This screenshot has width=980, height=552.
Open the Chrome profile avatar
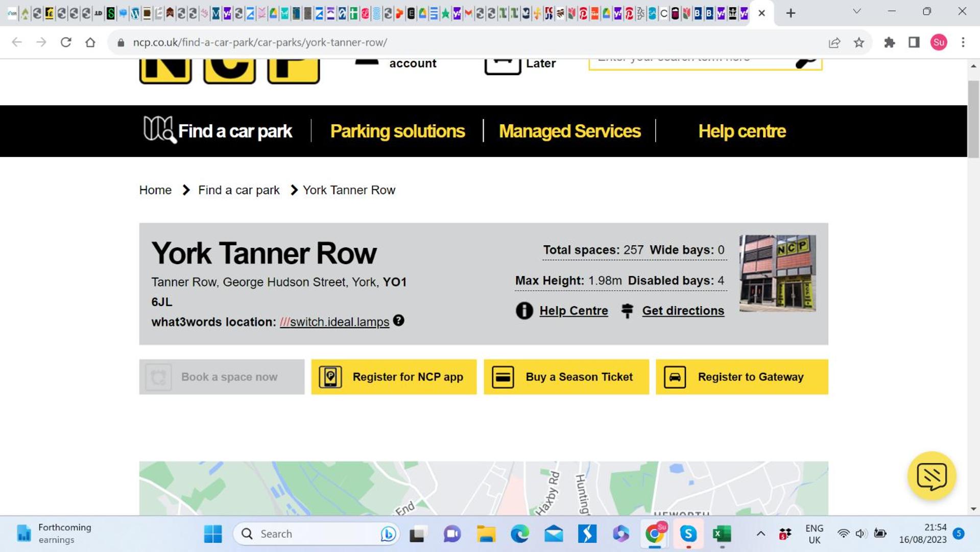[x=939, y=42]
